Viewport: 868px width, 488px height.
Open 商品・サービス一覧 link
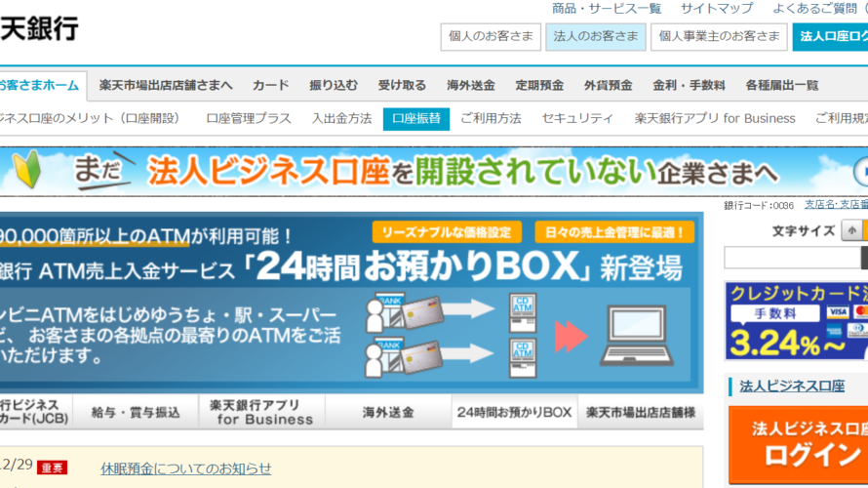(x=607, y=9)
